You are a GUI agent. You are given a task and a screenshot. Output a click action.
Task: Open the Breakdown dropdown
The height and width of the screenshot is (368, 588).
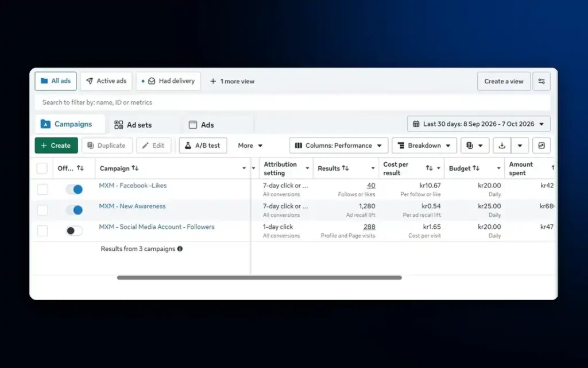pyautogui.click(x=424, y=145)
